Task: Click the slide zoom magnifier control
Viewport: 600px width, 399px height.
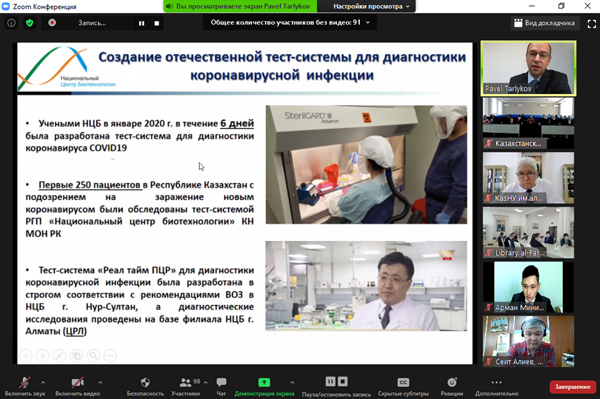Action: [93, 356]
